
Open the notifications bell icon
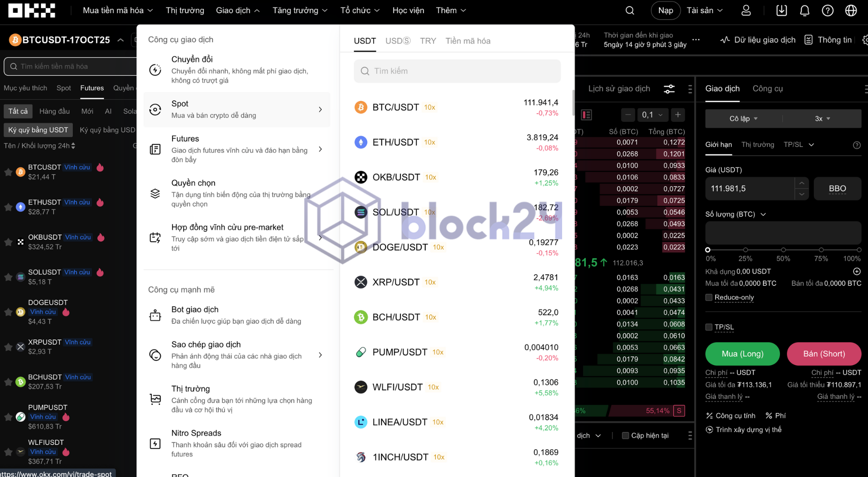[804, 11]
